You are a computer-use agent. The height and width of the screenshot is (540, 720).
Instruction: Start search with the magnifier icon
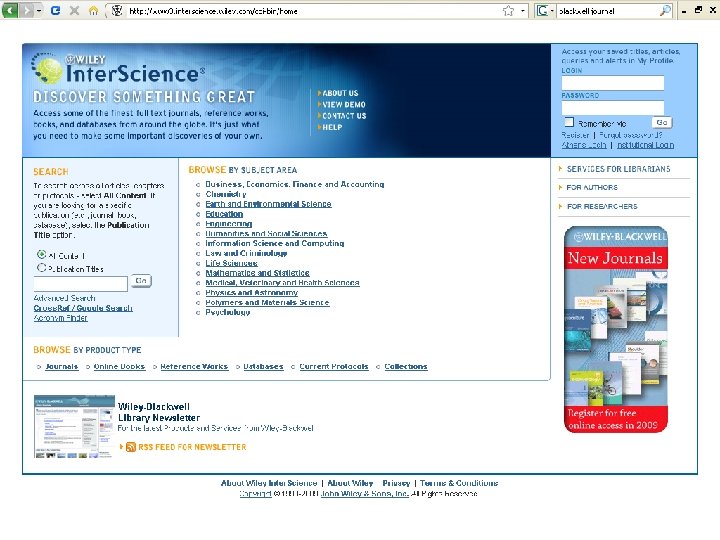click(665, 11)
